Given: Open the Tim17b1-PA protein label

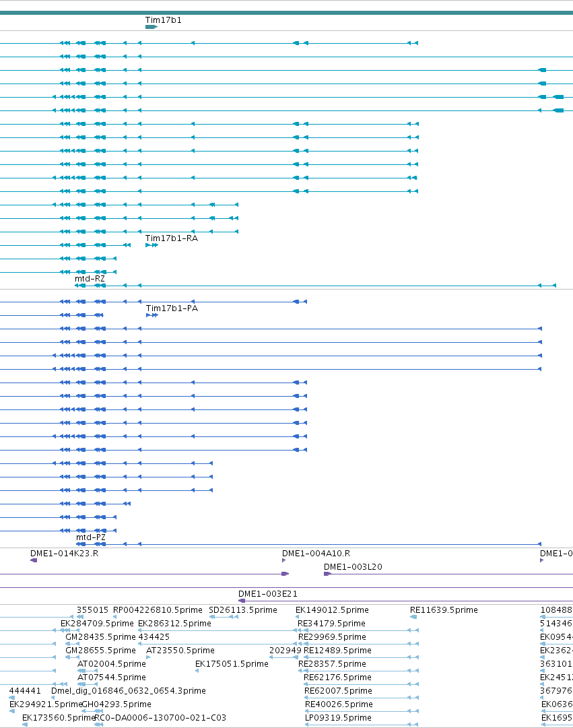Looking at the screenshot, I should [x=171, y=308].
